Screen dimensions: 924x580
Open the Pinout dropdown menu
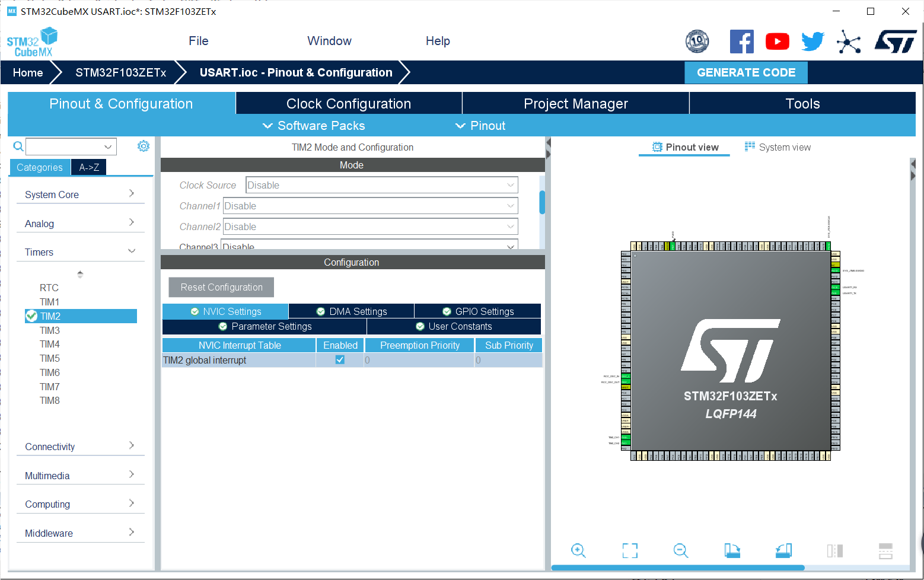[480, 126]
